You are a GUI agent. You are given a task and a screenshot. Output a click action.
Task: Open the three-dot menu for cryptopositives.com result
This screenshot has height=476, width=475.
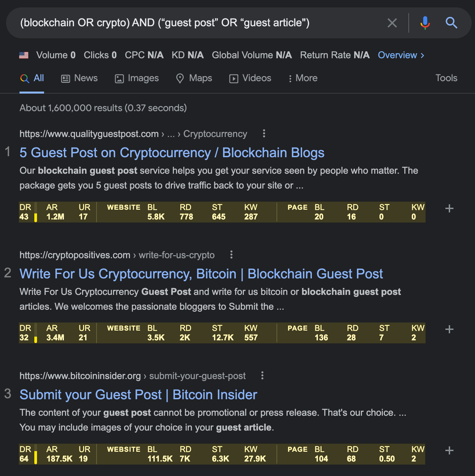click(x=231, y=255)
